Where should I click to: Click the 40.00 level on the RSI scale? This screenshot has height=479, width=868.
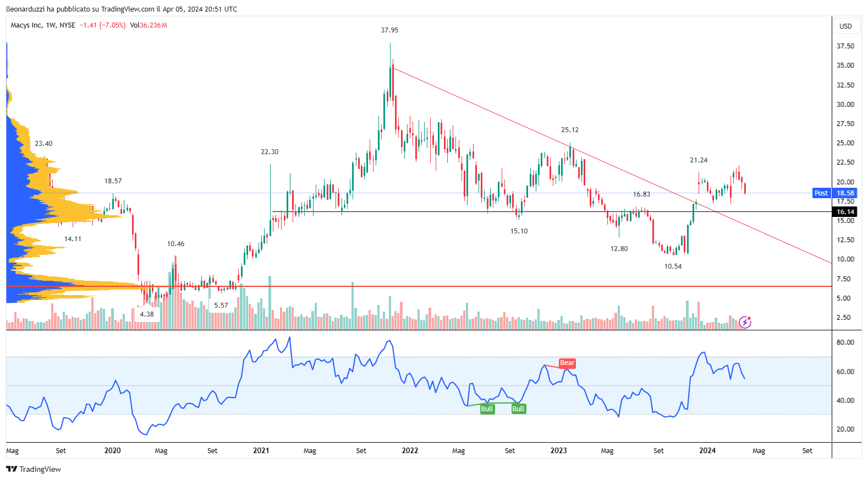(x=845, y=401)
